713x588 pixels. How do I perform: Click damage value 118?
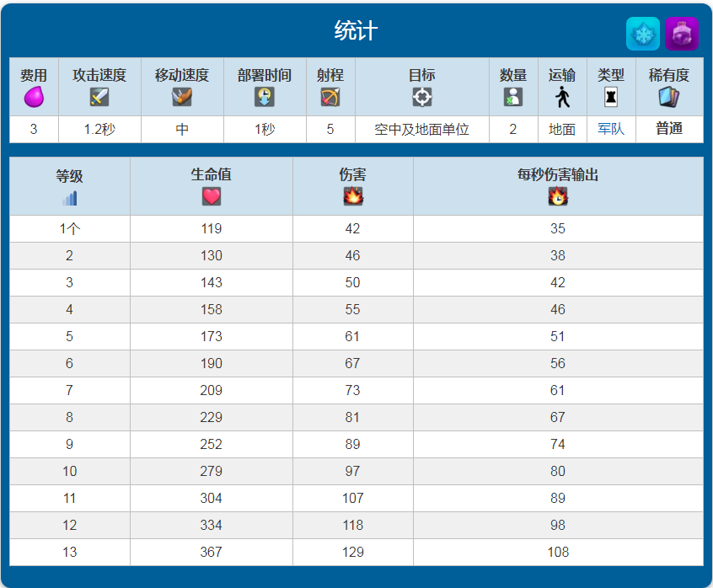[x=353, y=526]
